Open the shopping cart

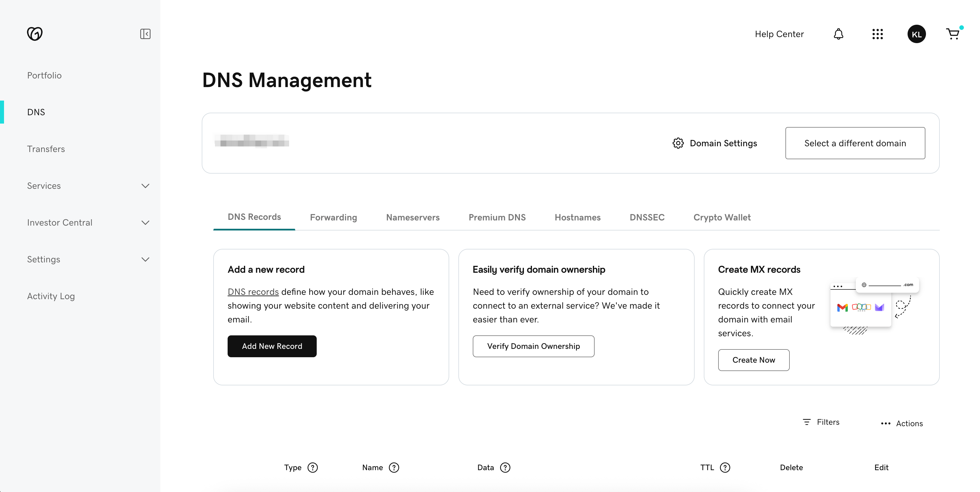(953, 34)
